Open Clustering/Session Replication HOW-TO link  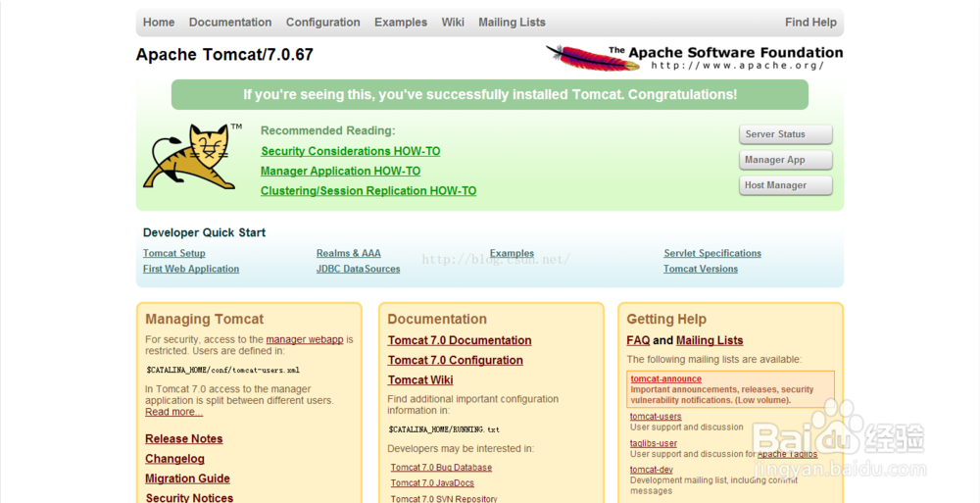pyautogui.click(x=368, y=191)
